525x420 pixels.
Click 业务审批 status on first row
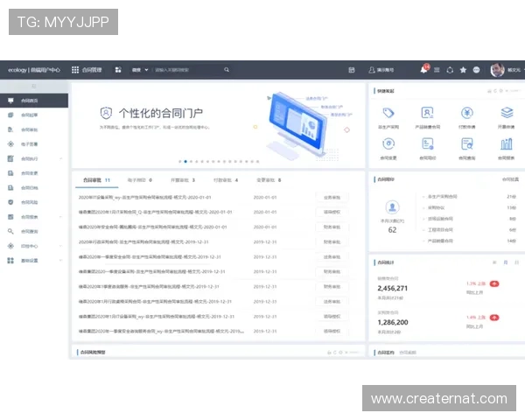pos(332,198)
